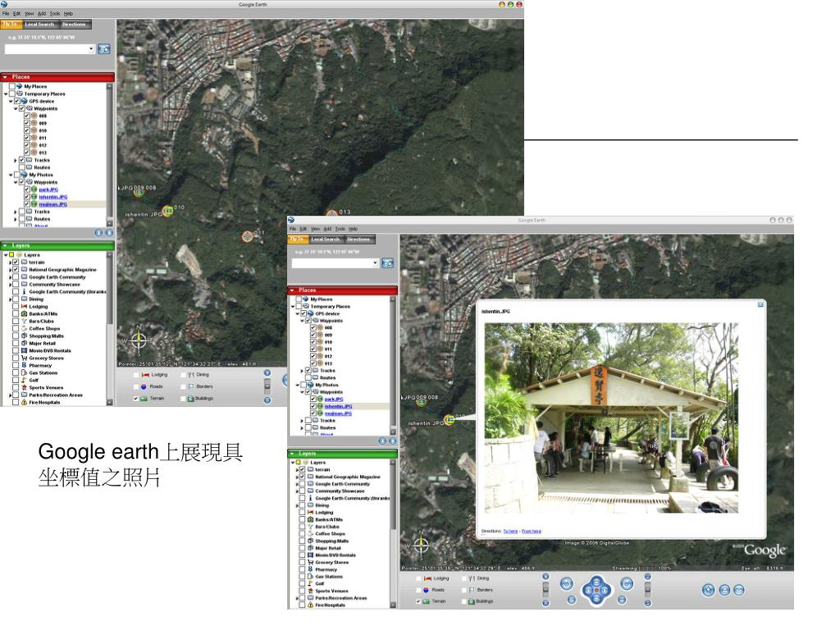The height and width of the screenshot is (630, 840).
Task: Open the search dropdown in front window
Action: [375, 263]
